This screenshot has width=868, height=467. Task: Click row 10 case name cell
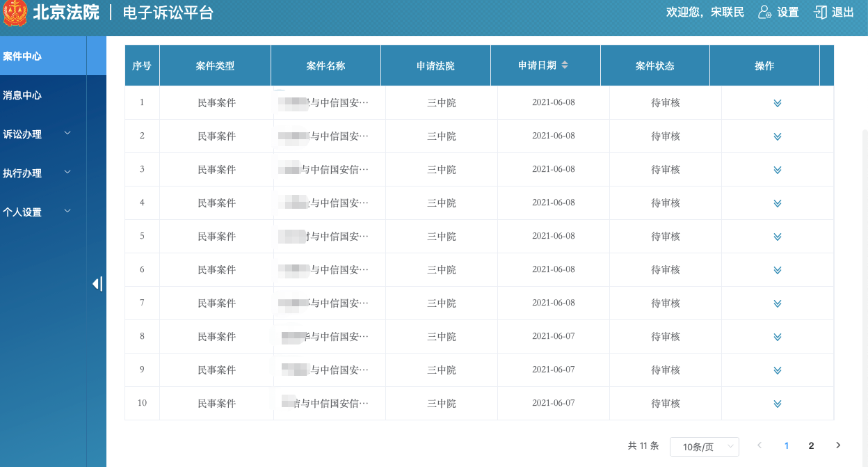[x=330, y=404]
